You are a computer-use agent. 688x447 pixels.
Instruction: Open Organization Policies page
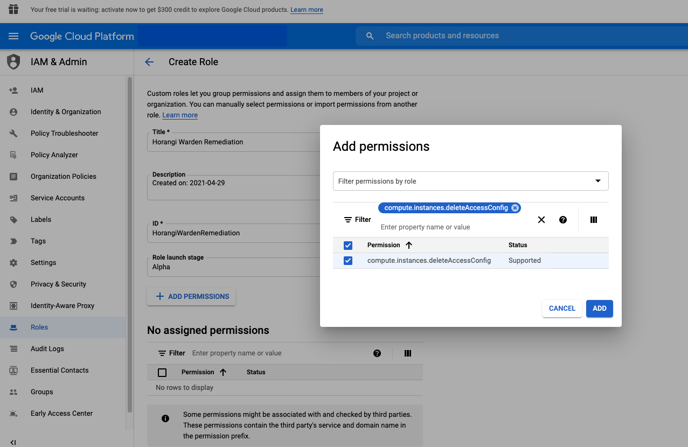pos(63,176)
